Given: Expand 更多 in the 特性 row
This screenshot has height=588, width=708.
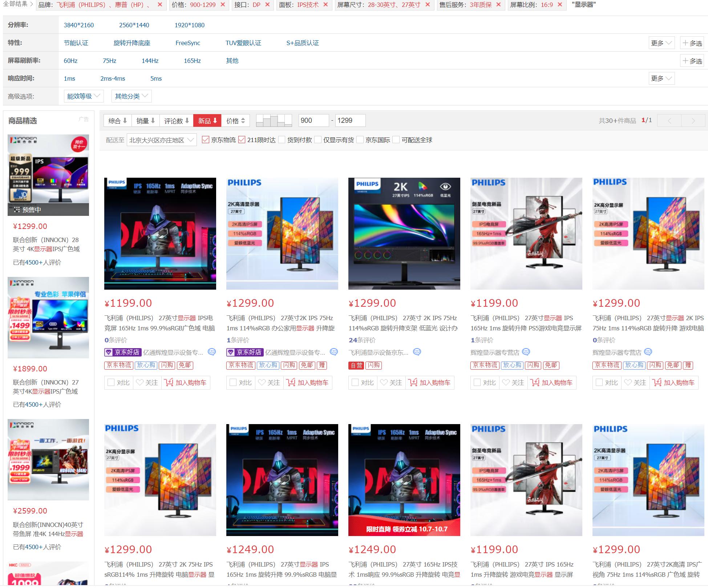Looking at the screenshot, I should coord(661,43).
